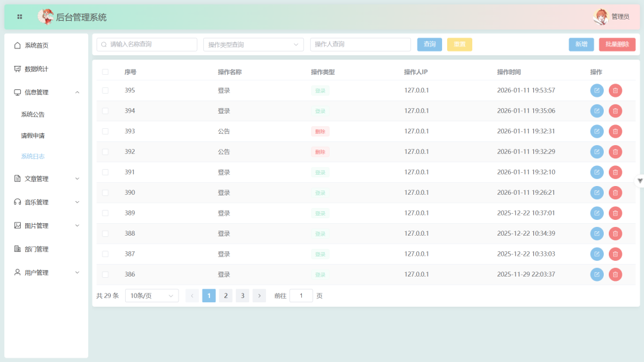Open the 操作类型查询 dropdown
This screenshot has width=644, height=362.
pos(253,45)
